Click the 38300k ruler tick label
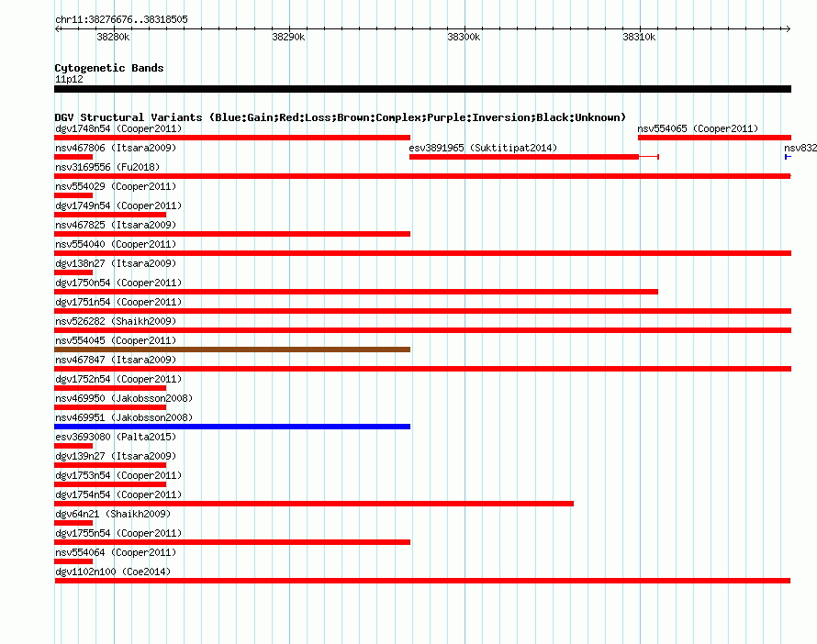 point(464,37)
